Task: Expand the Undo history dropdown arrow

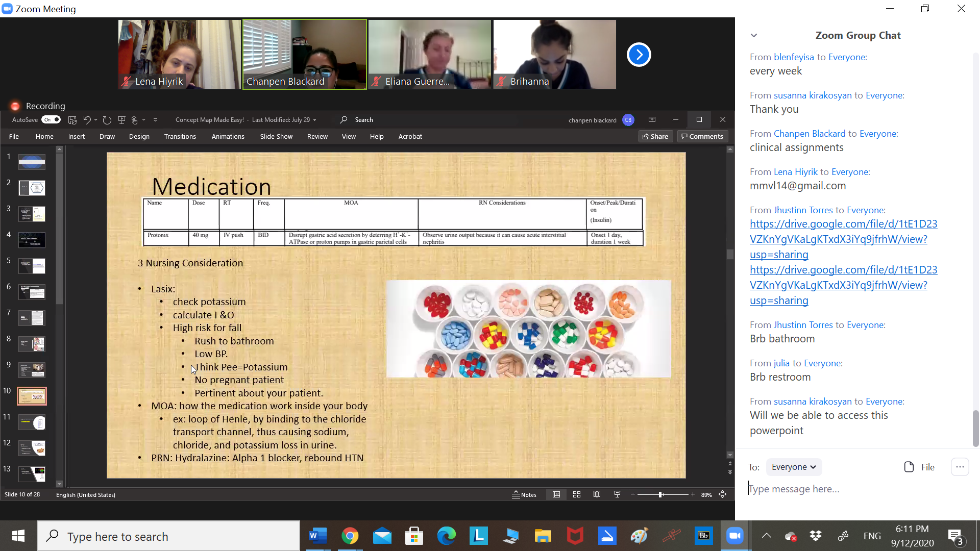Action: click(x=95, y=120)
